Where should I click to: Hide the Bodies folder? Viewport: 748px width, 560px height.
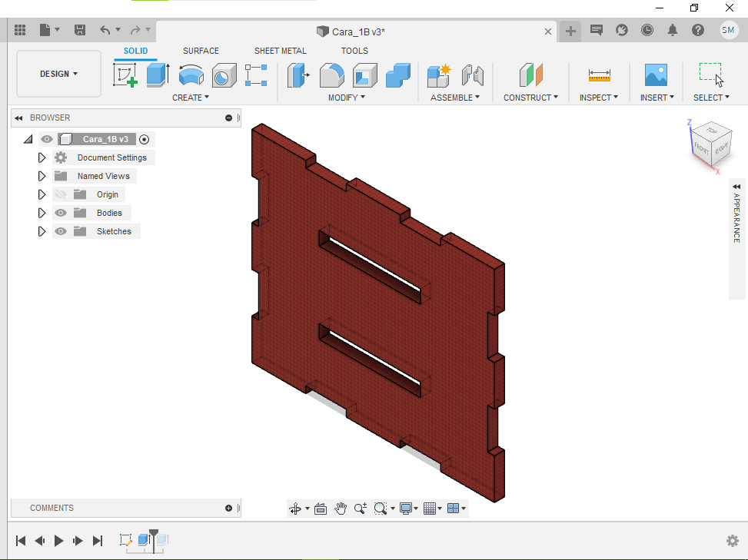point(61,213)
